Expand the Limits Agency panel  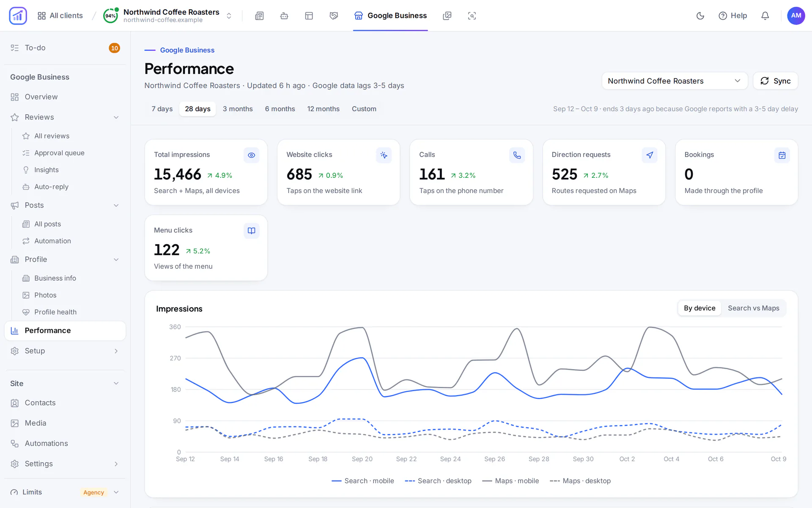click(x=65, y=492)
